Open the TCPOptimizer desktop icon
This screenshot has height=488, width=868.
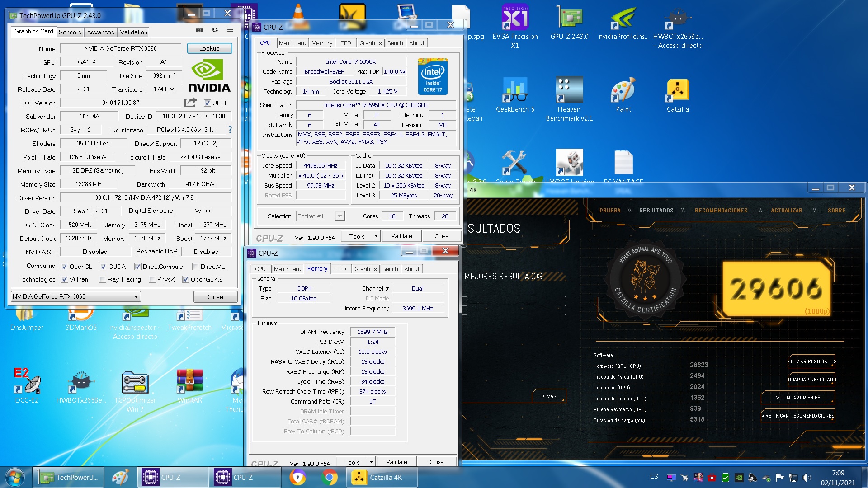135,391
